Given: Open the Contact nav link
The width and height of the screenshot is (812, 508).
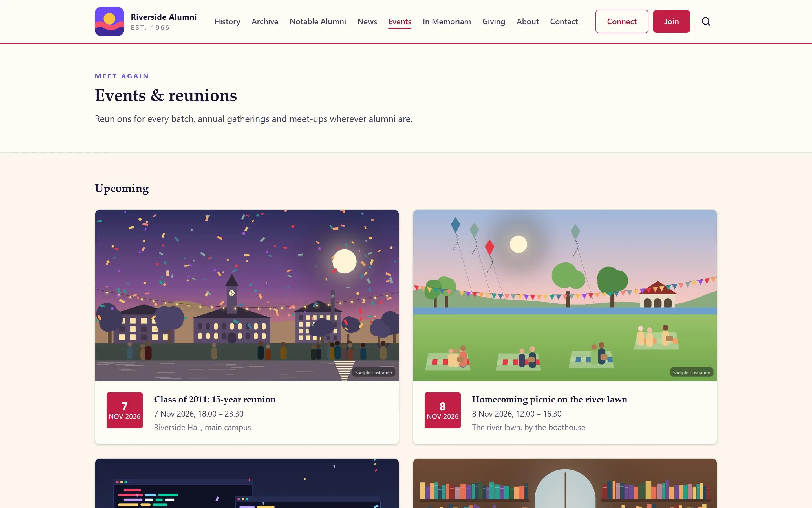Looking at the screenshot, I should [x=564, y=21].
